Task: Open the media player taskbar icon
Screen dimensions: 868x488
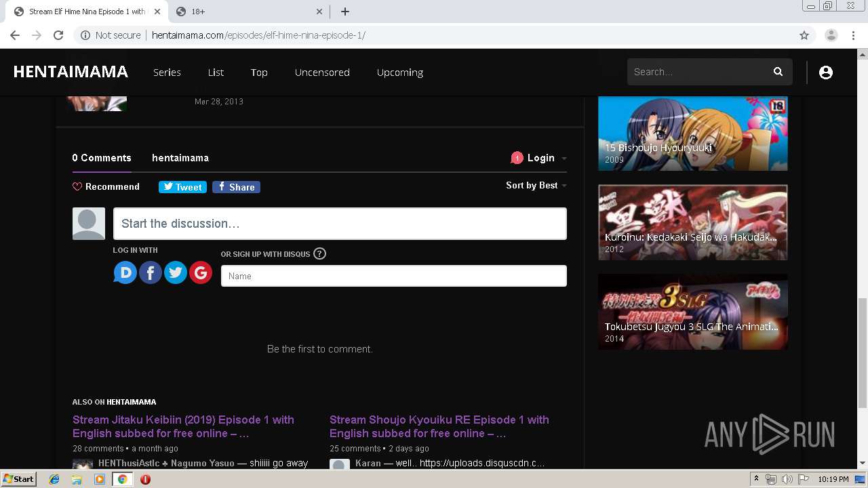Action: point(100,479)
